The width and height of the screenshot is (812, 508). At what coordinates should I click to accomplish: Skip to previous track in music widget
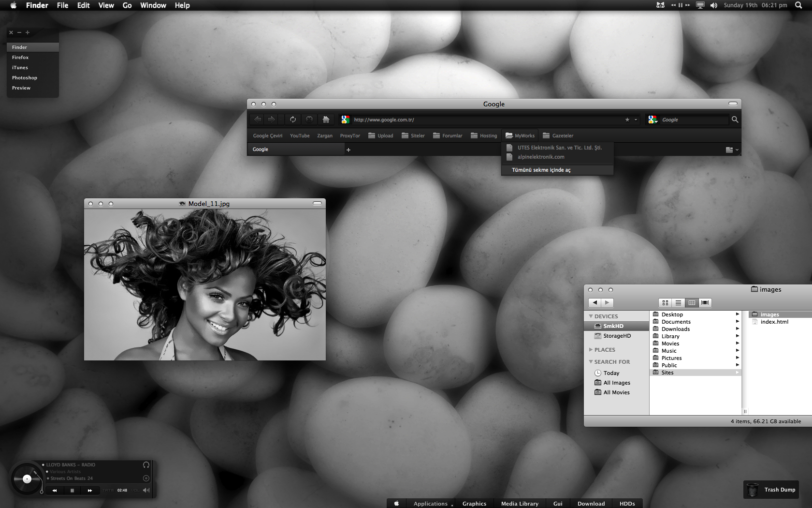pos(55,490)
